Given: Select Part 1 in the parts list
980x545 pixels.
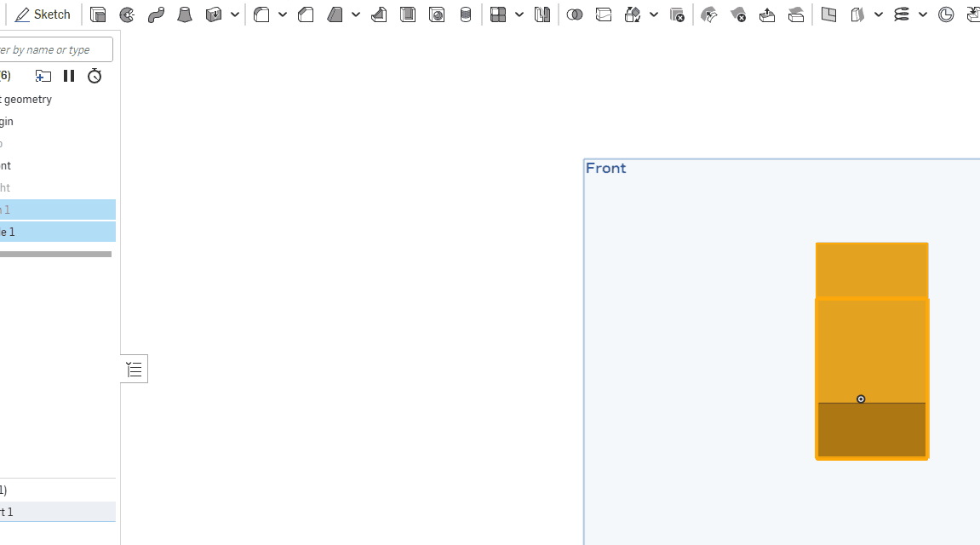Looking at the screenshot, I should pyautogui.click(x=51, y=512).
